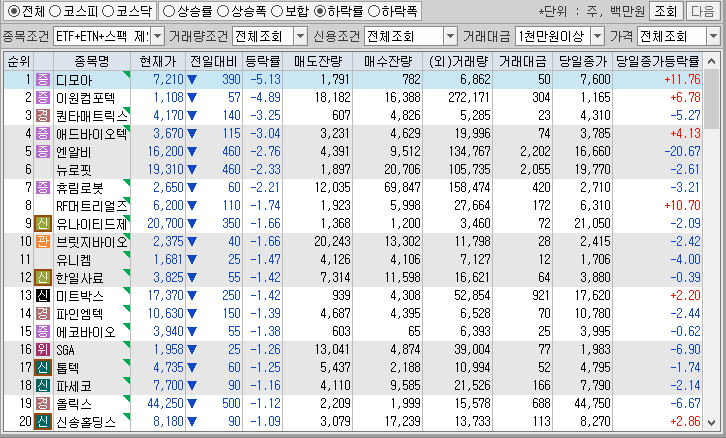The height and width of the screenshot is (438, 726).
Task: Click the 경 badge next to 올릭스
Action: pyautogui.click(x=43, y=404)
